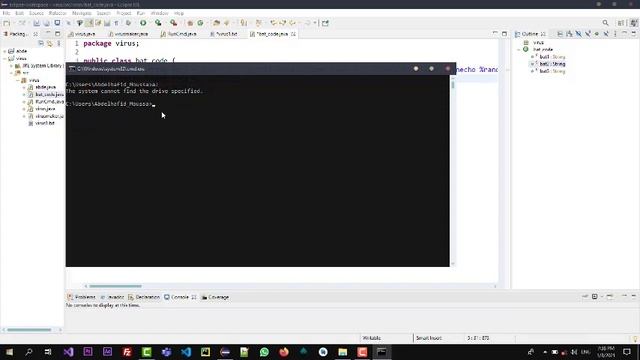The width and height of the screenshot is (640, 360).
Task: Open the File menu
Action: [x=7, y=13]
